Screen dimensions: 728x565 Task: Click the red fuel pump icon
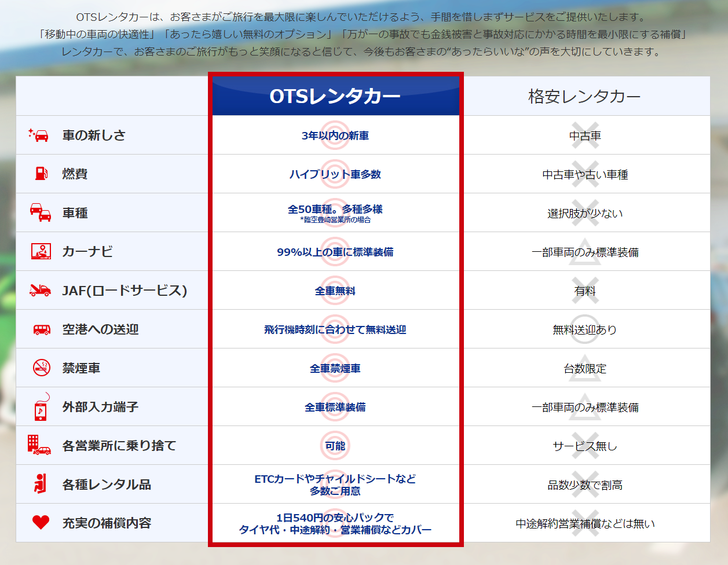41,173
